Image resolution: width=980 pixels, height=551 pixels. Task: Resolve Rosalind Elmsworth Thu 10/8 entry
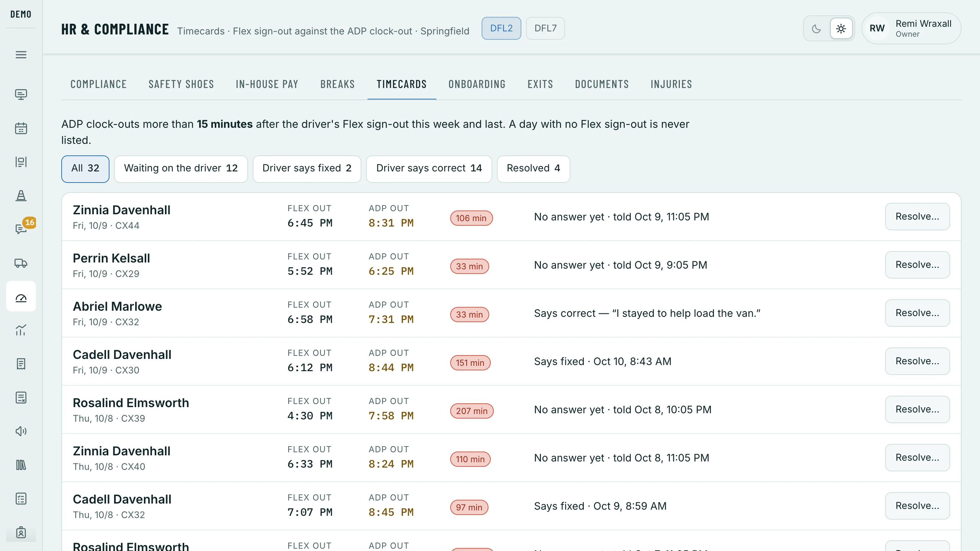coord(917,409)
